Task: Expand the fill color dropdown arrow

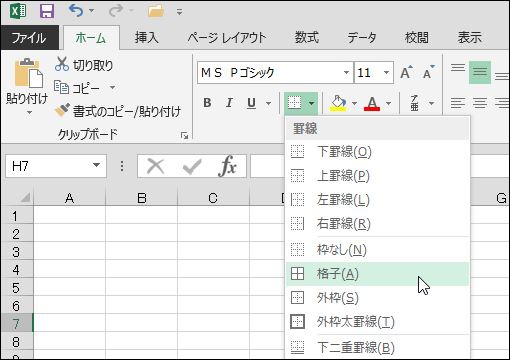Action: [x=354, y=103]
